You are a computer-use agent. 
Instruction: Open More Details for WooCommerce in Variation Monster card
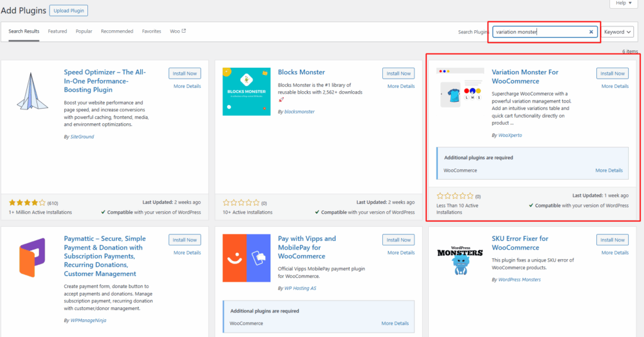pyautogui.click(x=609, y=170)
